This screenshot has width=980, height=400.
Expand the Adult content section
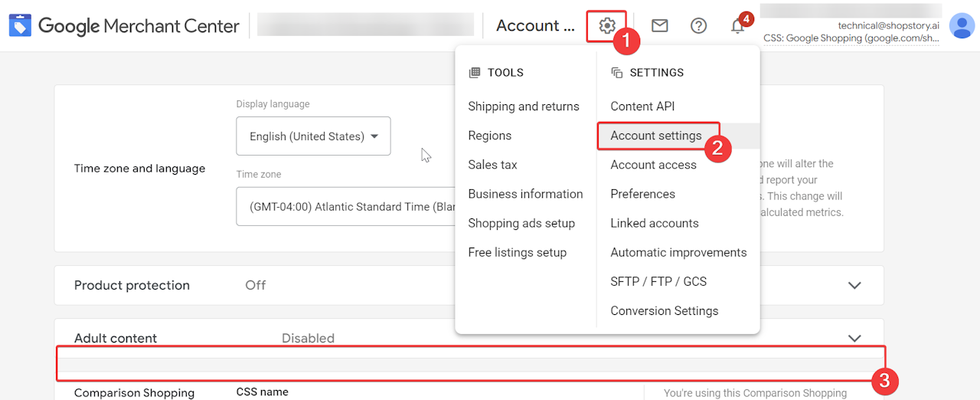pos(854,338)
